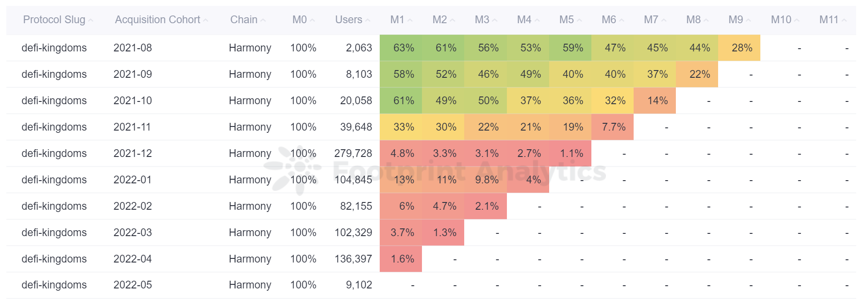Viewport: 868px width, 303px height.
Task: Click the 2022-05 acquisition cohort cell
Action: tap(133, 285)
